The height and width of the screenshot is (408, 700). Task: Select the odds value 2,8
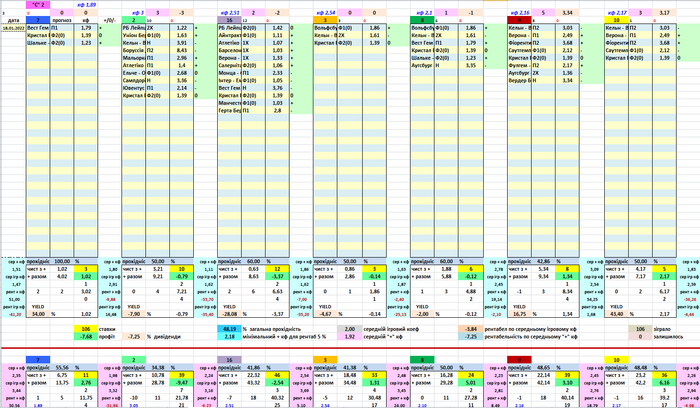pos(277,111)
